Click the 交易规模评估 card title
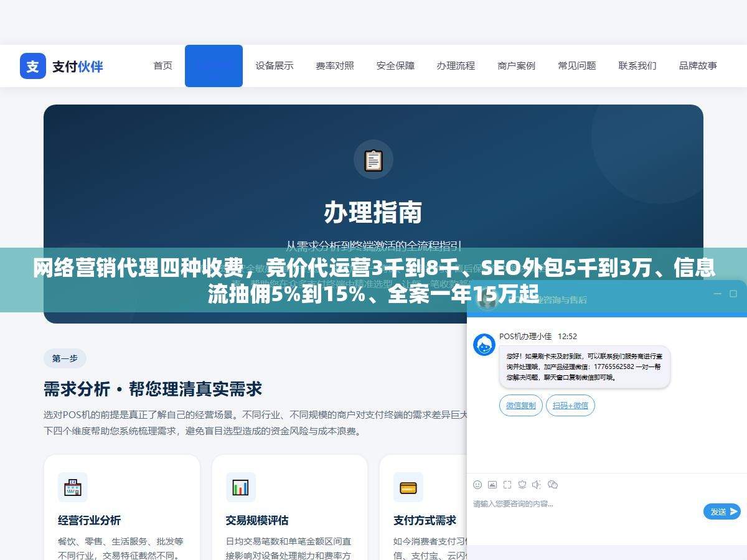Viewport: 747px width, 560px height. tap(257, 520)
